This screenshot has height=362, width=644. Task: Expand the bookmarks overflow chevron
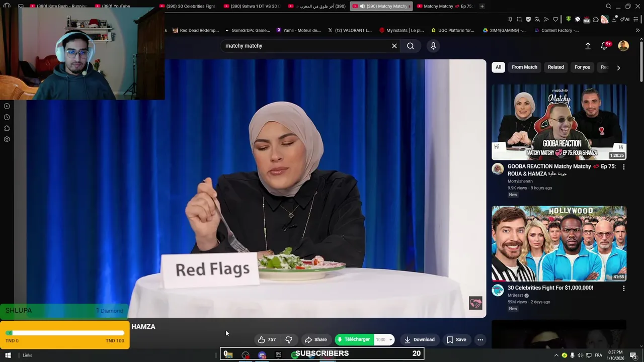(x=637, y=30)
